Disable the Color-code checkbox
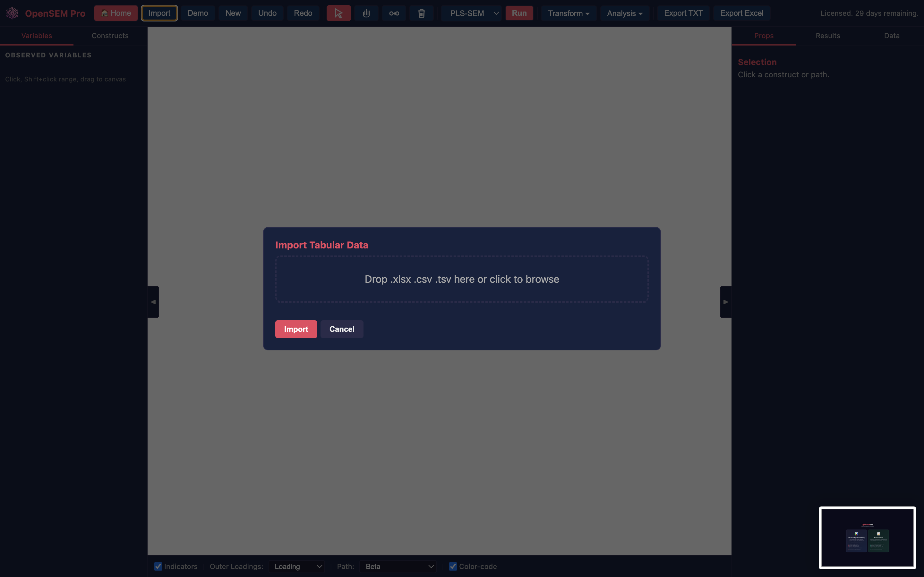 click(453, 566)
